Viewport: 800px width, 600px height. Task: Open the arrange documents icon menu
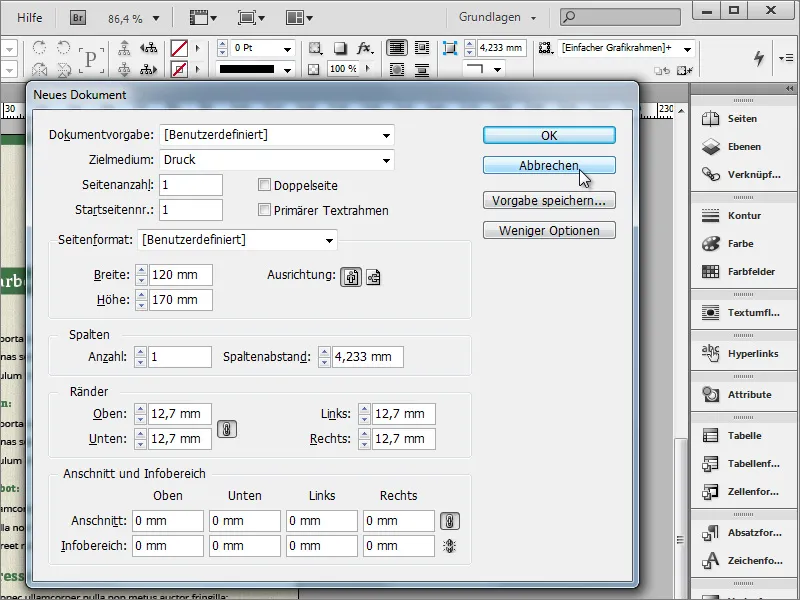click(x=298, y=18)
